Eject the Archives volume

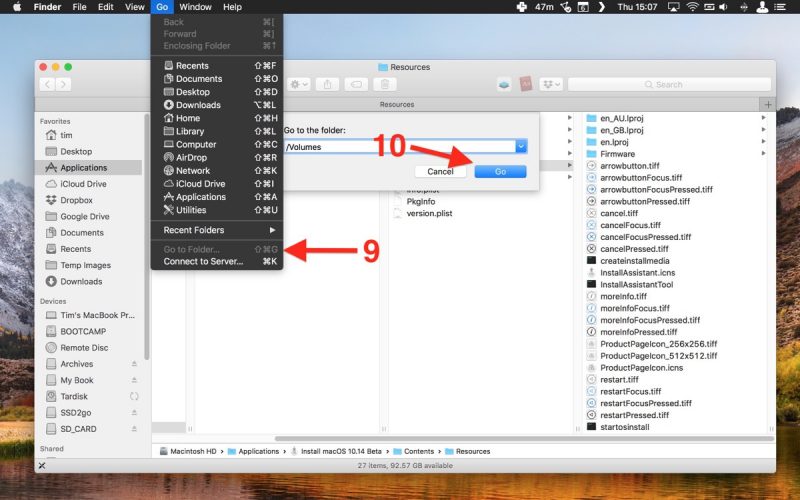point(134,364)
